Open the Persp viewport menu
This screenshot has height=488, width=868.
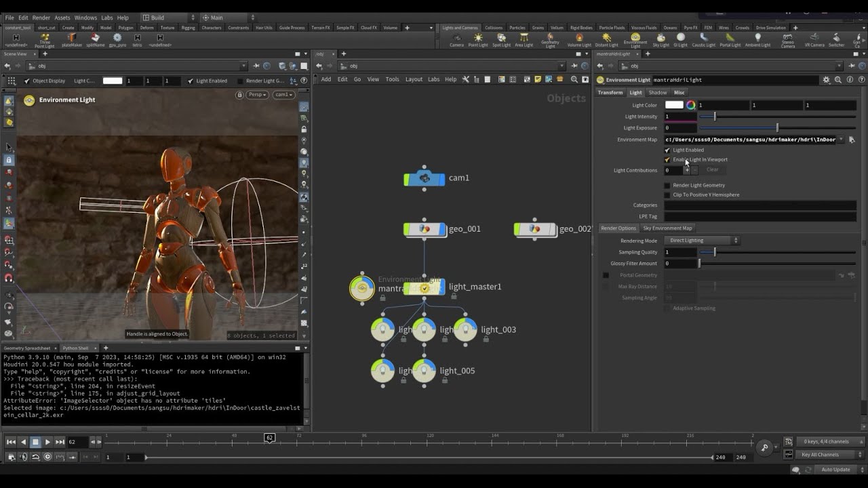coord(258,95)
